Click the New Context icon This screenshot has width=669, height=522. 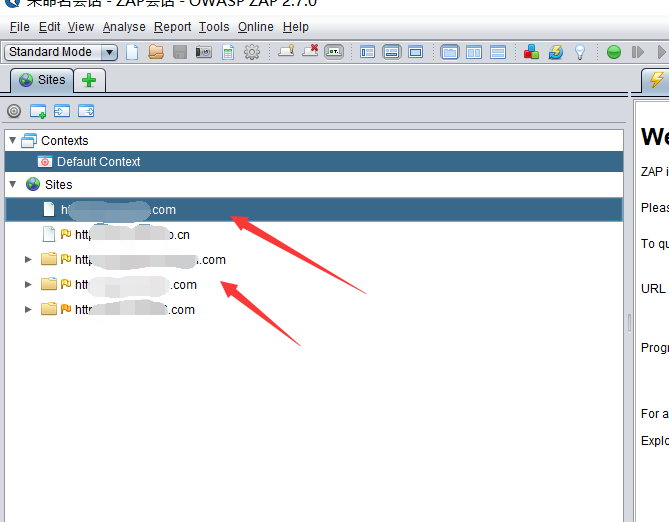(38, 111)
